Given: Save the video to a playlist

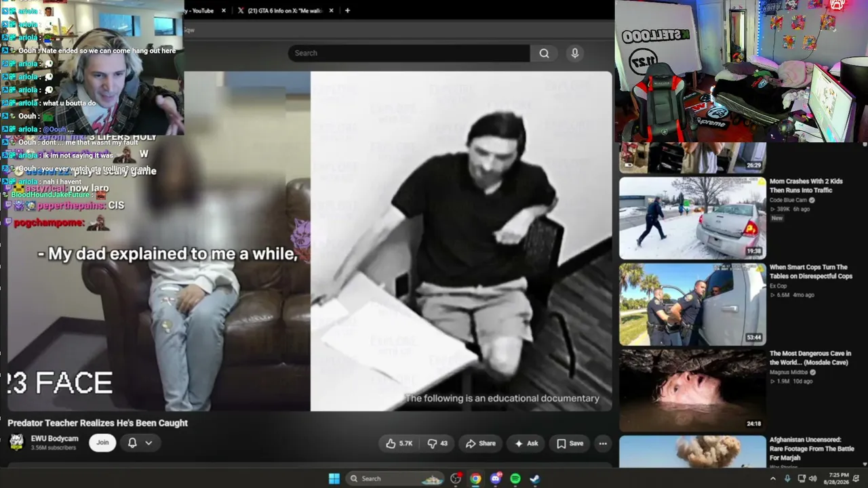Looking at the screenshot, I should pyautogui.click(x=570, y=443).
